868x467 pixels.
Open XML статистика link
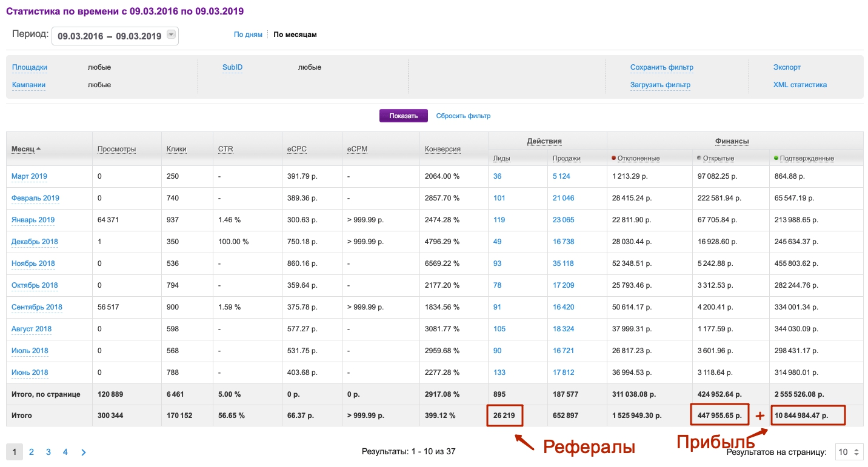tap(800, 85)
